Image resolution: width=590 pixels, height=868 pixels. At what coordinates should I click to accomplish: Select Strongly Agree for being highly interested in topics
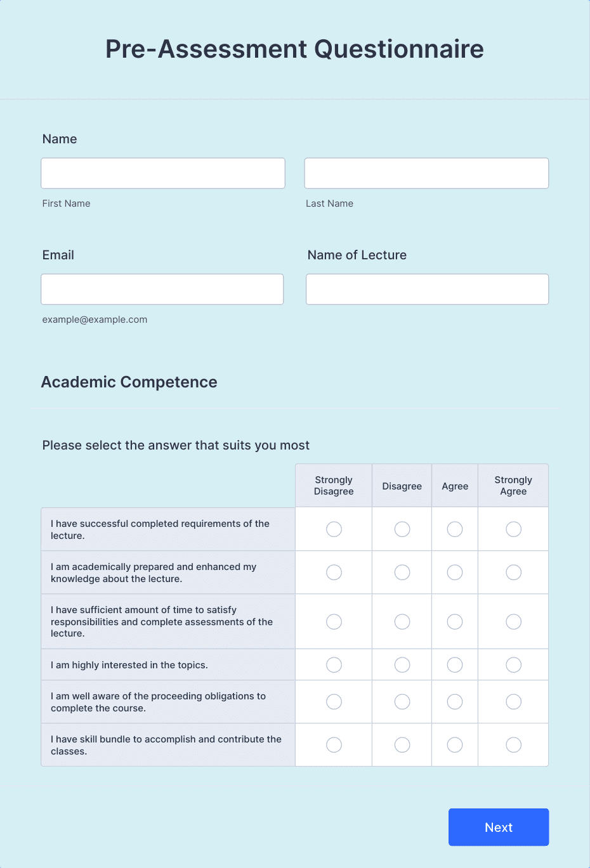(x=513, y=664)
